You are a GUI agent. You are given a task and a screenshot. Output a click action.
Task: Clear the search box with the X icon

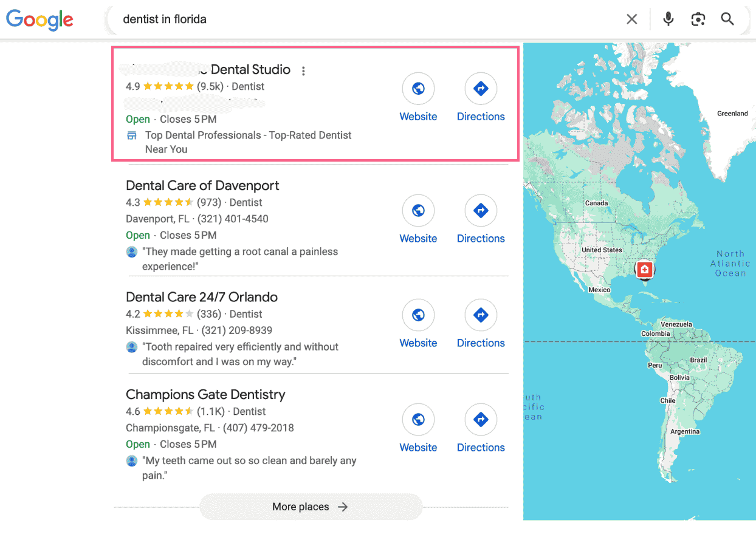(632, 19)
